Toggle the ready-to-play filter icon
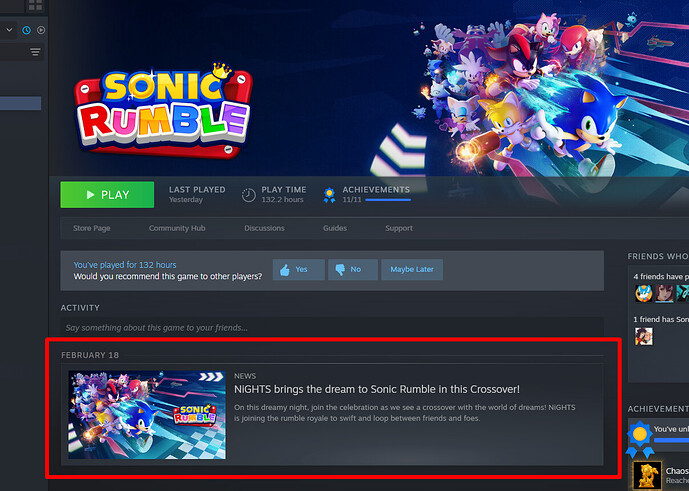Viewport: 689px width, 491px height. click(x=40, y=30)
